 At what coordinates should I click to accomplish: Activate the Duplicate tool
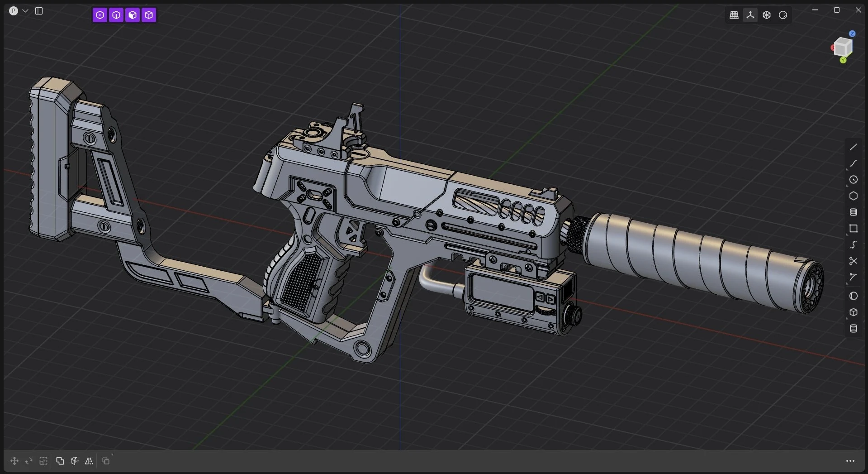106,461
